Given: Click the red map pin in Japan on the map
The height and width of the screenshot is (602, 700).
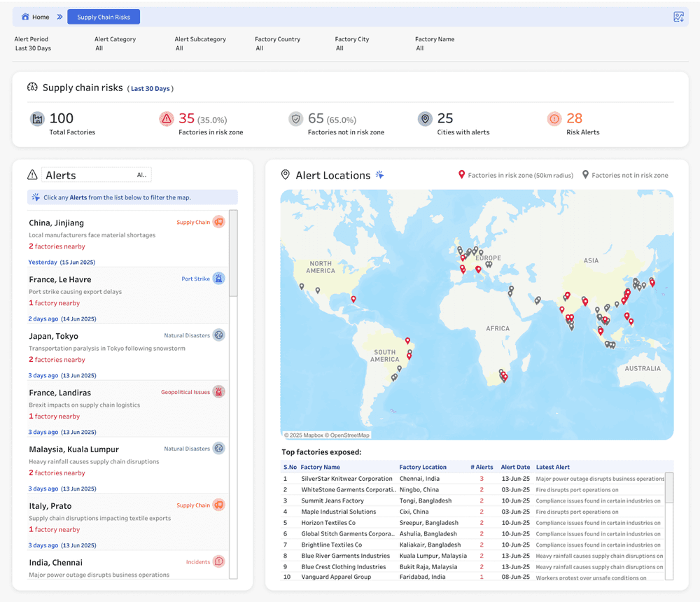Looking at the screenshot, I should click(652, 282).
